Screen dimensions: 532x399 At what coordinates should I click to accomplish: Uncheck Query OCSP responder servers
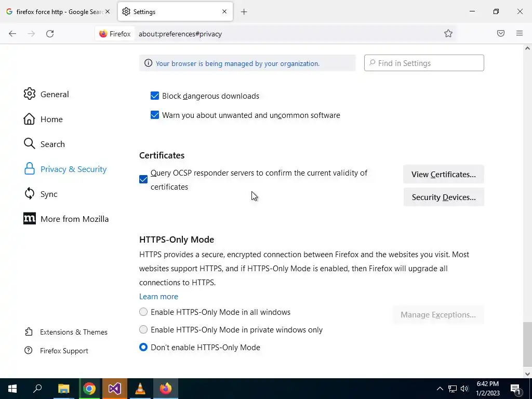point(143,179)
